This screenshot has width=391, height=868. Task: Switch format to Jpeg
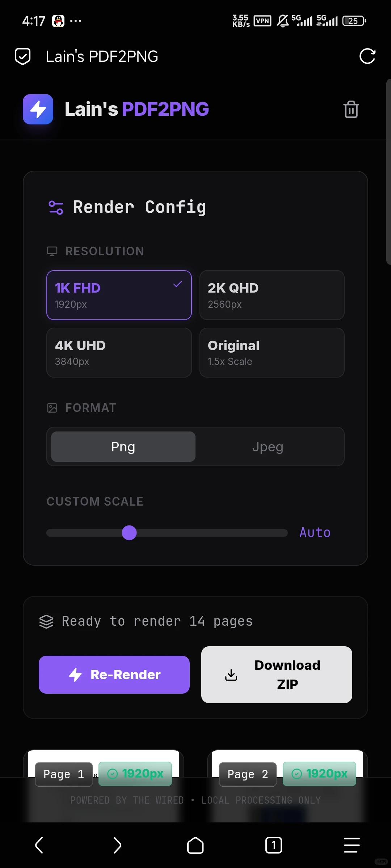click(268, 447)
